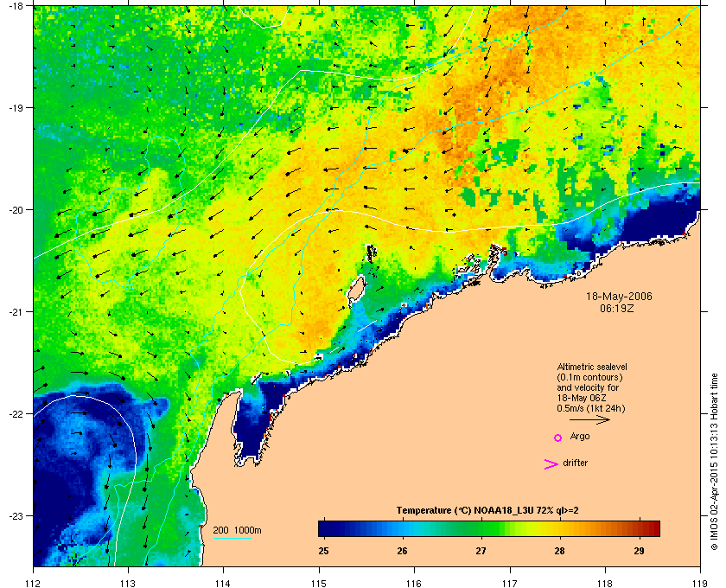Click the latitude axis label -21

tap(16, 311)
